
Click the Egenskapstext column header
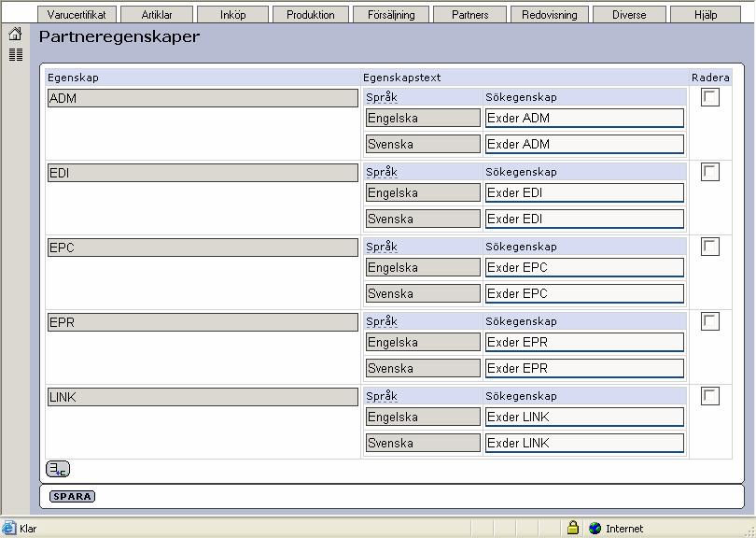401,78
